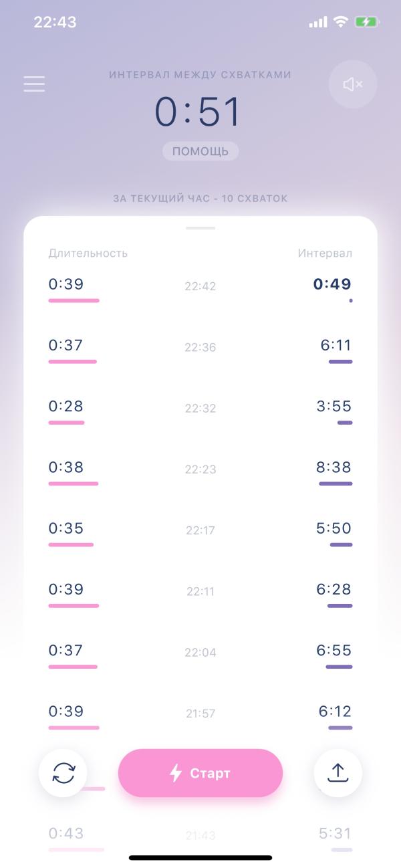The width and height of the screenshot is (401, 868).
Task: Tap the Интервал column header
Action: pyautogui.click(x=325, y=253)
